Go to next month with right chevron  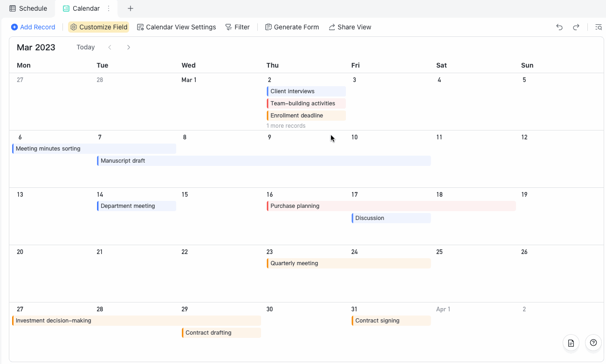(128, 47)
